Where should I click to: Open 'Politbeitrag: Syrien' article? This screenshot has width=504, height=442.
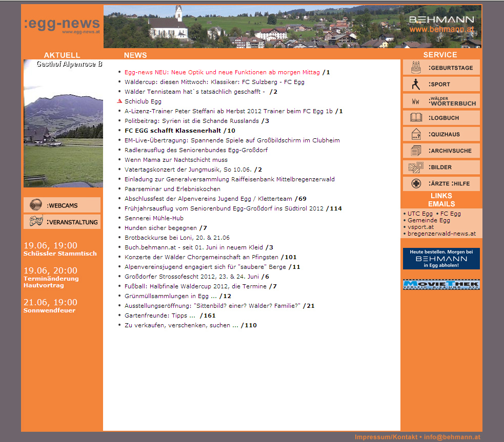pyautogui.click(x=192, y=121)
